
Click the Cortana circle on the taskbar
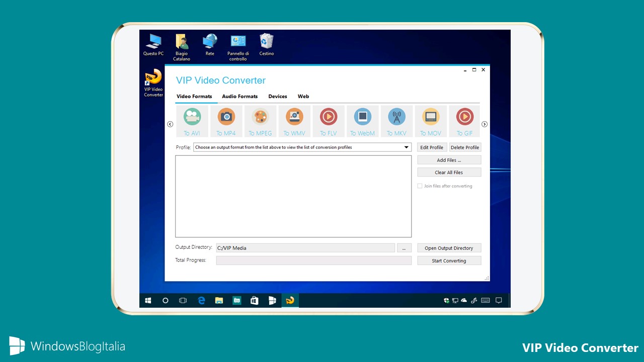point(166,301)
